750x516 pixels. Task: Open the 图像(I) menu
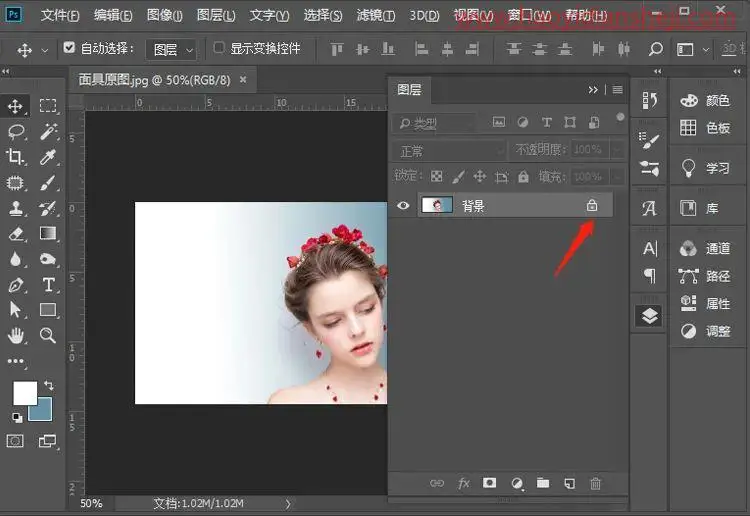(x=165, y=15)
